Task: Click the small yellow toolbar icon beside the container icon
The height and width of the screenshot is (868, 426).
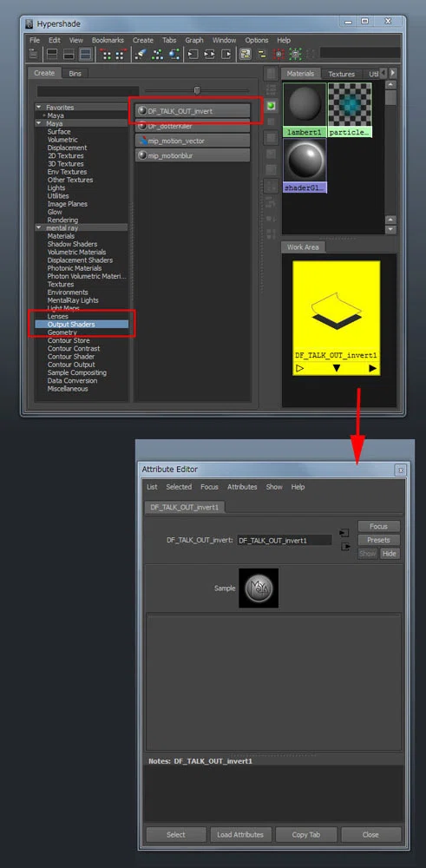Action: click(262, 54)
